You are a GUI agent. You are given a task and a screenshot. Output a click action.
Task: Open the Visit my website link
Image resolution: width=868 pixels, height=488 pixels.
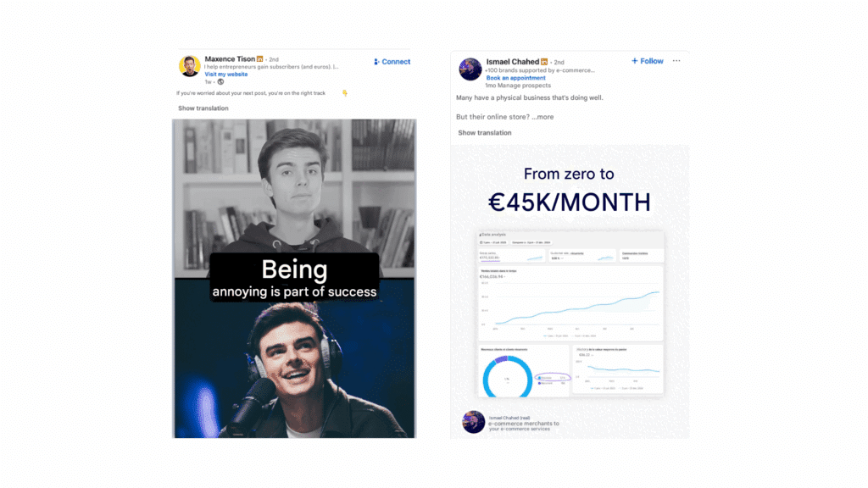click(x=225, y=75)
